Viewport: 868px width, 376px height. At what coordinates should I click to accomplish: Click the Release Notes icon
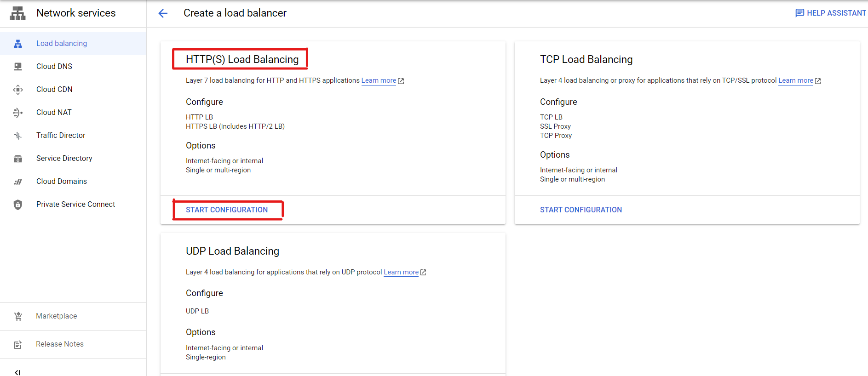click(18, 345)
